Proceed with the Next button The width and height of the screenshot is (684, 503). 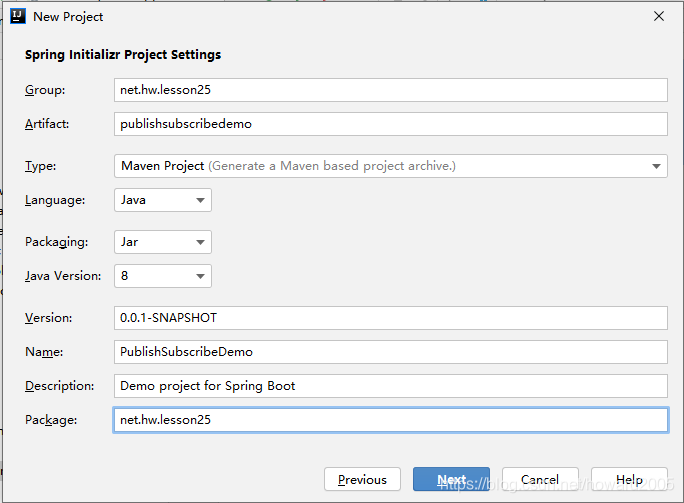(x=451, y=479)
